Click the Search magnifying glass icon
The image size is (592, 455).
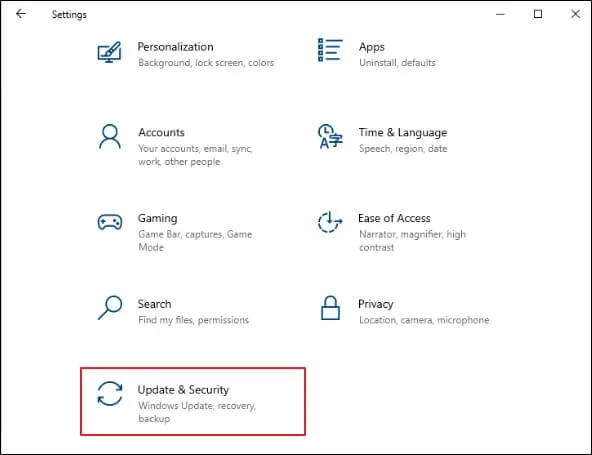(110, 308)
